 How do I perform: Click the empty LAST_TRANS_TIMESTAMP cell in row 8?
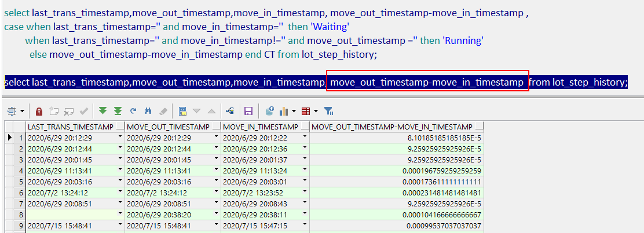tap(71, 214)
